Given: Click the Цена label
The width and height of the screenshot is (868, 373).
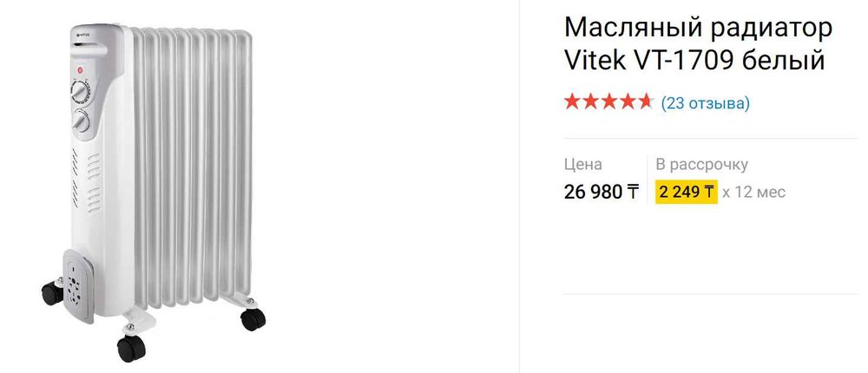Looking at the screenshot, I should coord(583,164).
